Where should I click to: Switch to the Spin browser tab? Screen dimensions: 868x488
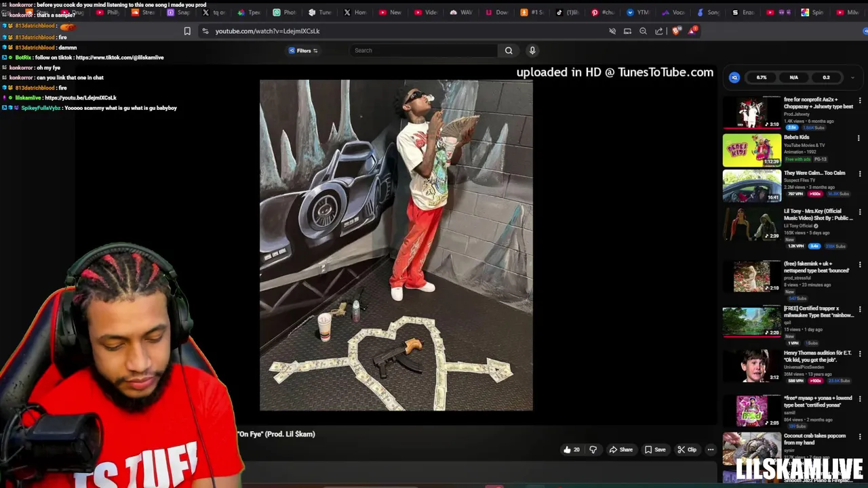pyautogui.click(x=812, y=12)
